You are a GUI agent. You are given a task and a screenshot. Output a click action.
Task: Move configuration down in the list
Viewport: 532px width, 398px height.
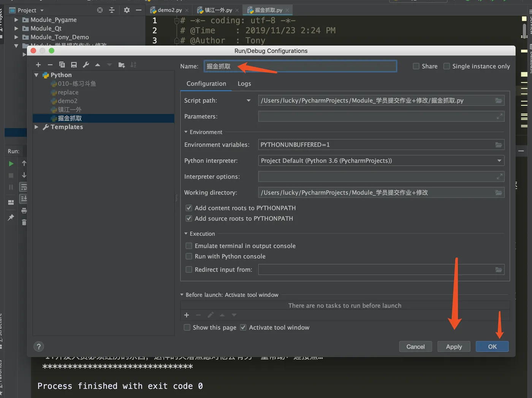(109, 65)
